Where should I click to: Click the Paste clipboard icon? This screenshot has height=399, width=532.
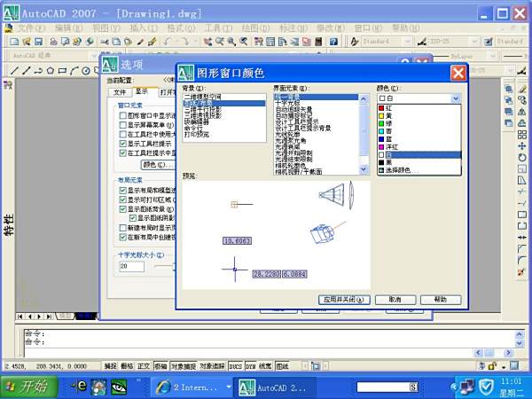point(128,42)
